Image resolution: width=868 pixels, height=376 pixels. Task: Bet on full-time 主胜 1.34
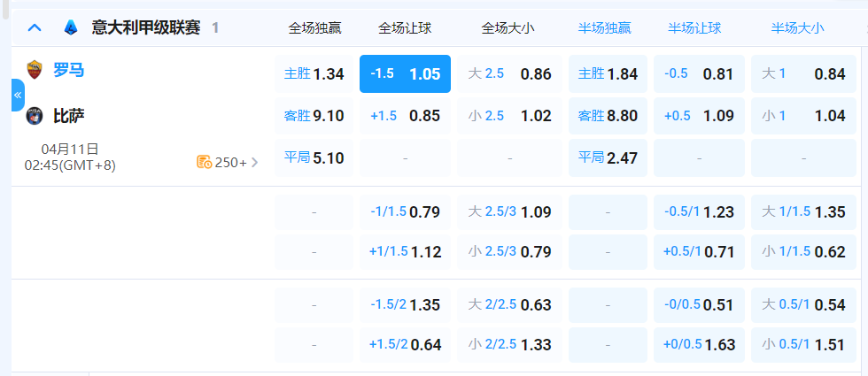tap(314, 73)
